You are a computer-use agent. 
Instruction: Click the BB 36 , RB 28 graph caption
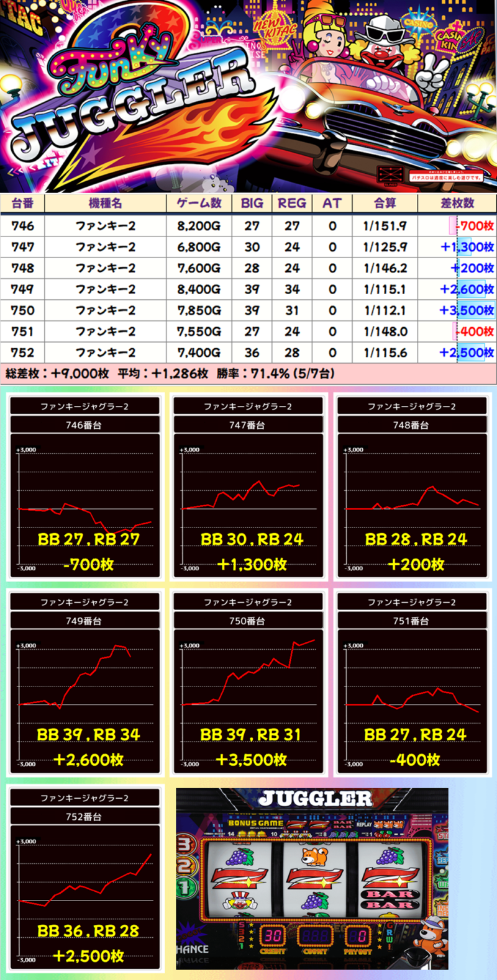89,930
